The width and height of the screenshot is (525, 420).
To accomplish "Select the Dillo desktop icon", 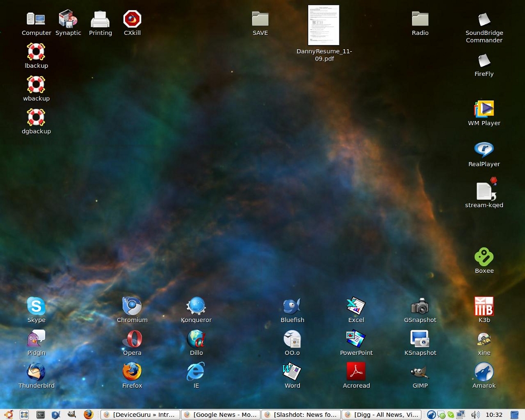I will pyautogui.click(x=196, y=338).
